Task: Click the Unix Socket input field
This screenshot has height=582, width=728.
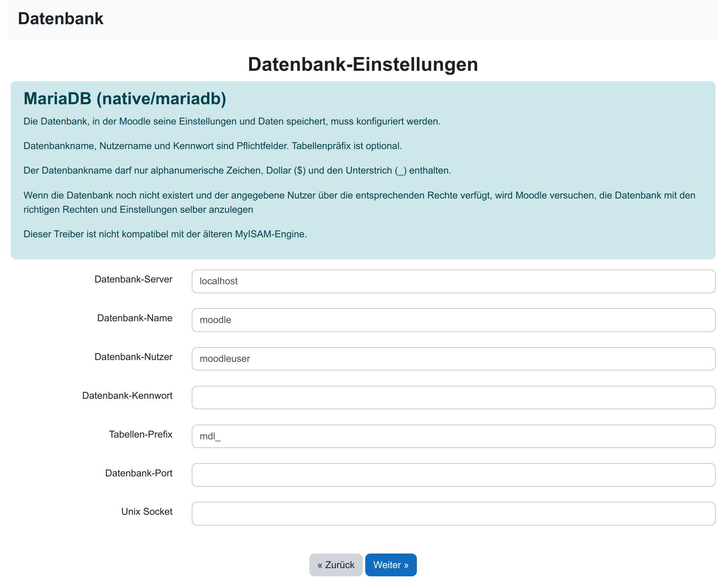Action: [x=453, y=513]
